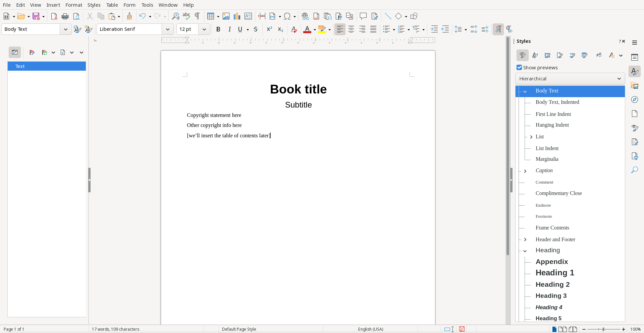The height and width of the screenshot is (333, 644).
Task: Click the Print icon
Action: tap(65, 16)
